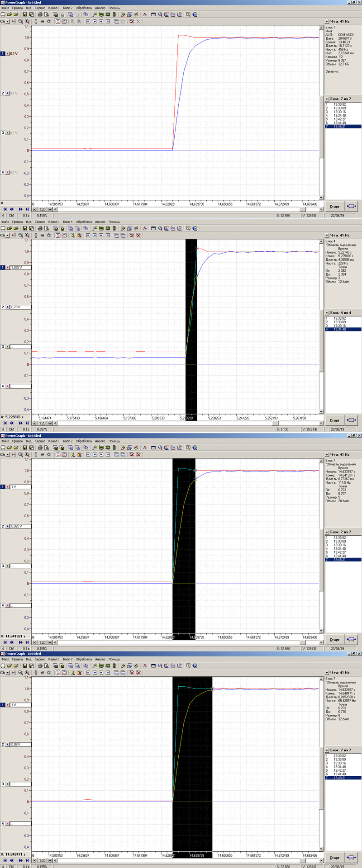Click the rewind-to-start arrow below the top graph
Screen dimensions: 362x868
[5, 209]
